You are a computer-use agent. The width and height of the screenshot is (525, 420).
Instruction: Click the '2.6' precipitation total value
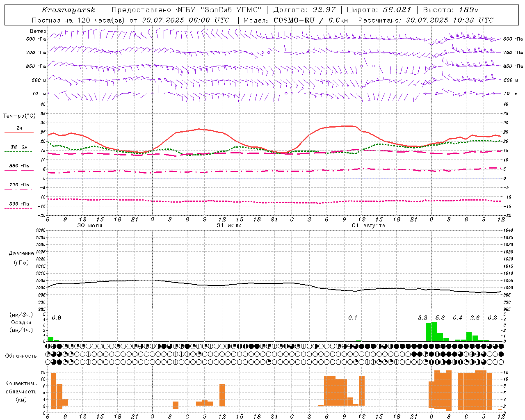475,318
